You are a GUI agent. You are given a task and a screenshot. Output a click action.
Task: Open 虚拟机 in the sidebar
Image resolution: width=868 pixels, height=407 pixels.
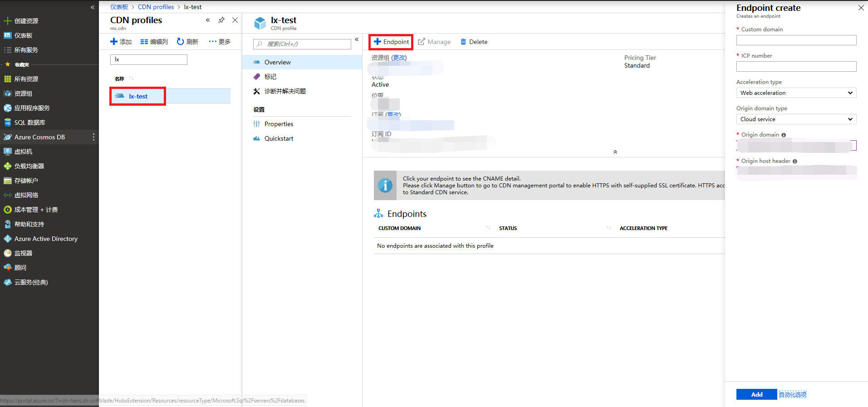[x=23, y=152]
